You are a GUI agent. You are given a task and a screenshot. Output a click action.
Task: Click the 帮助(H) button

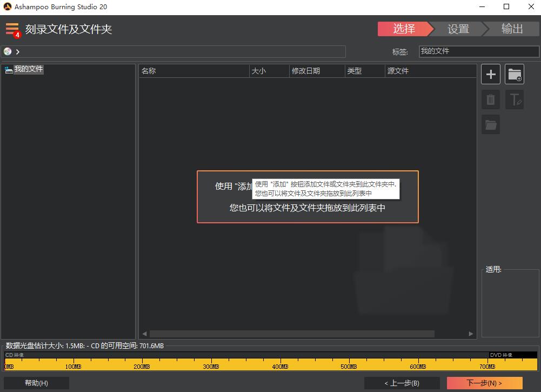coord(36,383)
